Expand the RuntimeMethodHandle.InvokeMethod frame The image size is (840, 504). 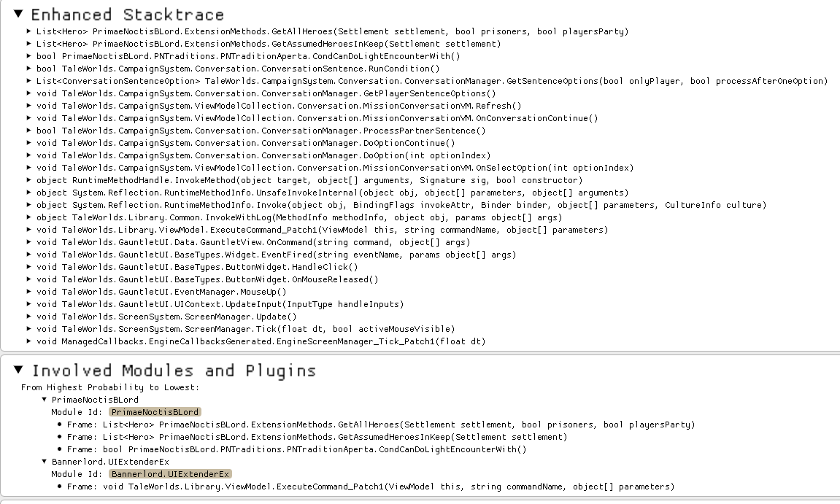point(29,180)
